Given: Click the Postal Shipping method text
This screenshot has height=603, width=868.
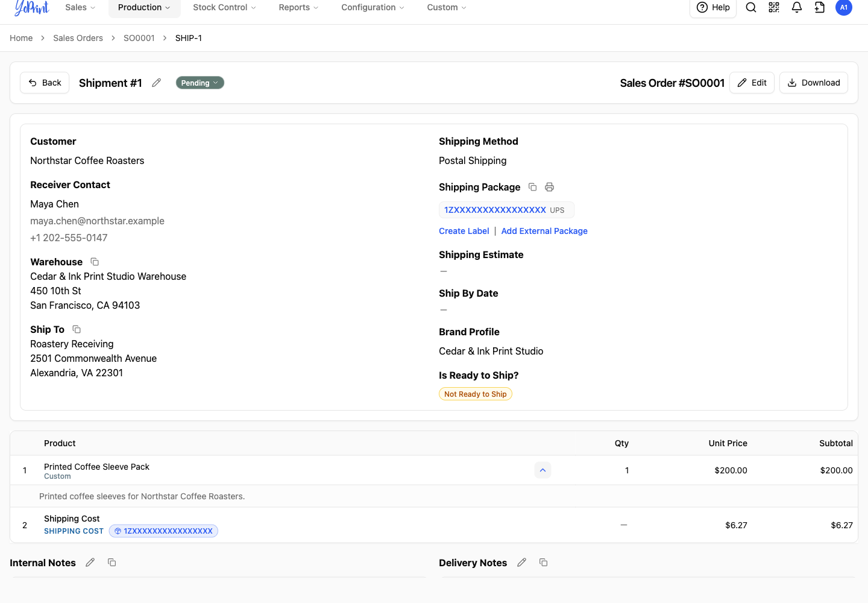Looking at the screenshot, I should pyautogui.click(x=473, y=160).
